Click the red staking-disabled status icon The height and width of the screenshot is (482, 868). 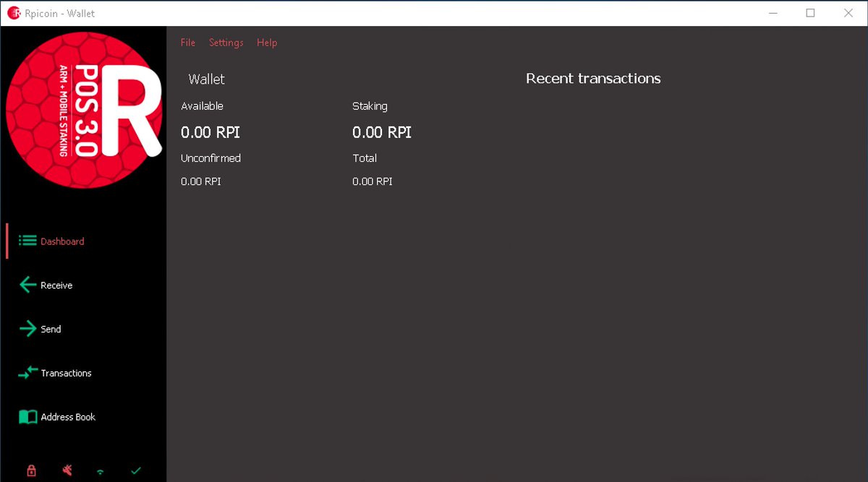pyautogui.click(x=67, y=470)
